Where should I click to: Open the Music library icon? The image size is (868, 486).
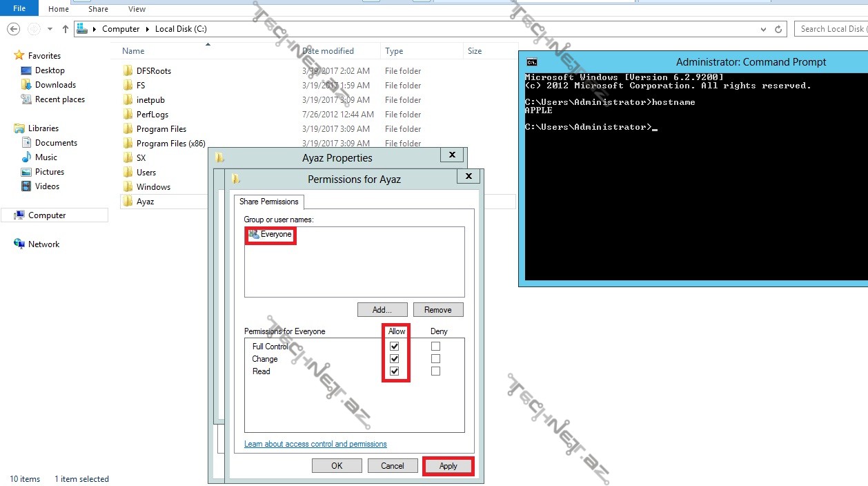tap(26, 157)
